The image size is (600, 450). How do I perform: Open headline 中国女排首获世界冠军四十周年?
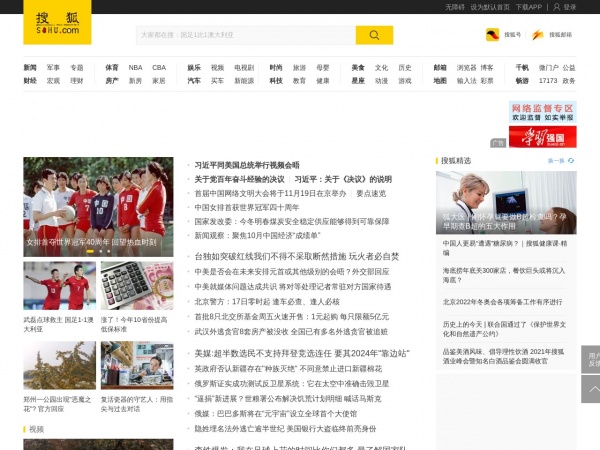pyautogui.click(x=247, y=207)
